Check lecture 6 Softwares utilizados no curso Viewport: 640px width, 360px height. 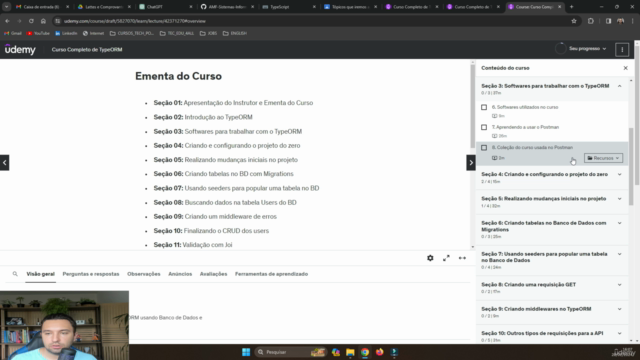(484, 107)
